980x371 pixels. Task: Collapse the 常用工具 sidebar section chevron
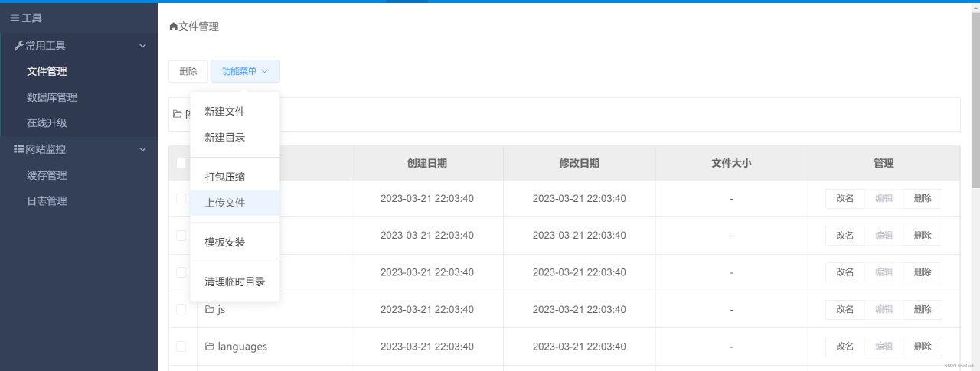[x=142, y=46]
